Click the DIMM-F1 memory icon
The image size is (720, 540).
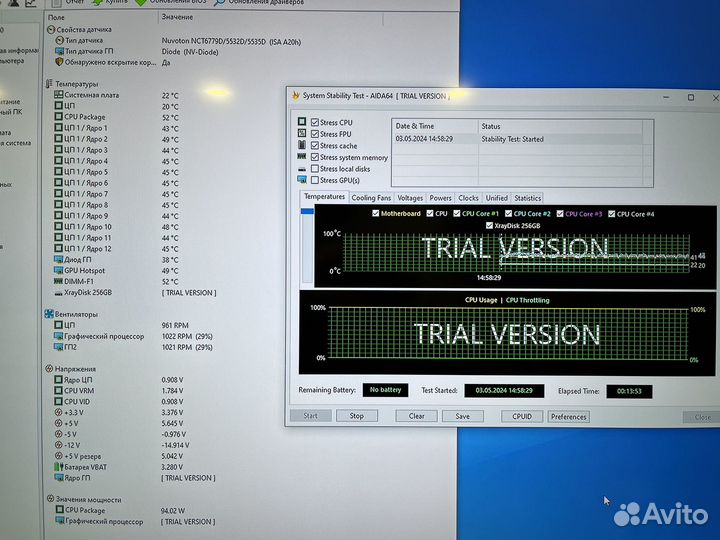pos(58,281)
